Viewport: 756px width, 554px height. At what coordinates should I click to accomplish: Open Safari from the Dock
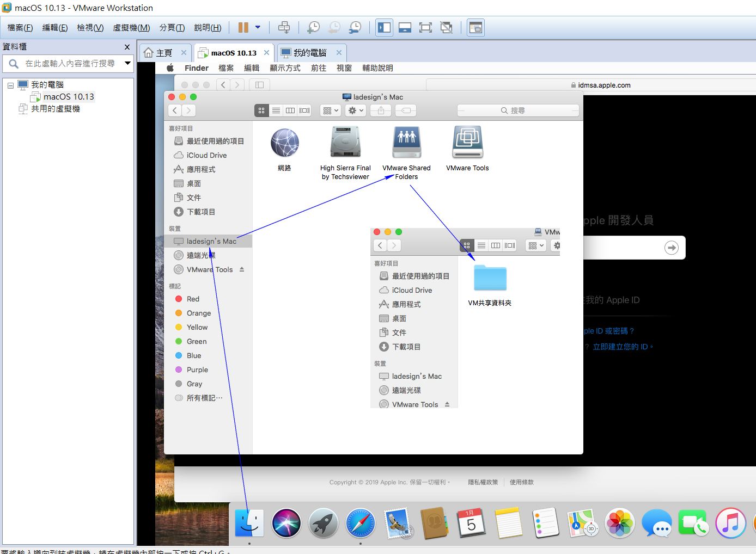[x=360, y=522]
